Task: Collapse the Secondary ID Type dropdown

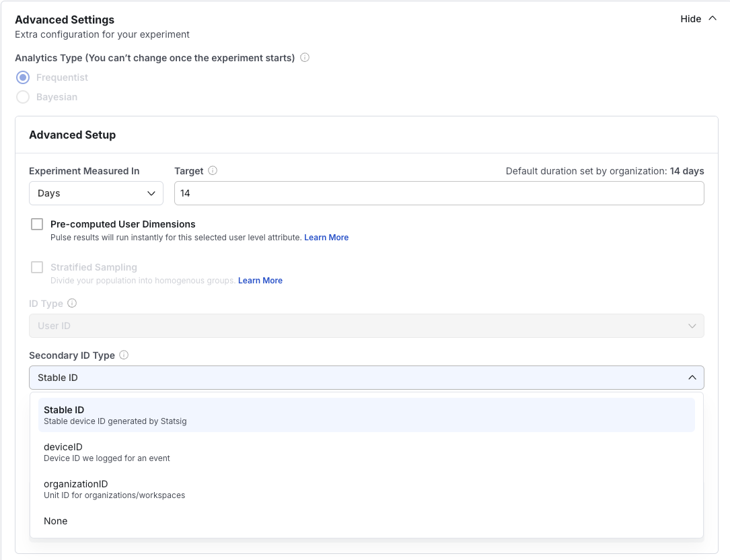Action: click(367, 378)
